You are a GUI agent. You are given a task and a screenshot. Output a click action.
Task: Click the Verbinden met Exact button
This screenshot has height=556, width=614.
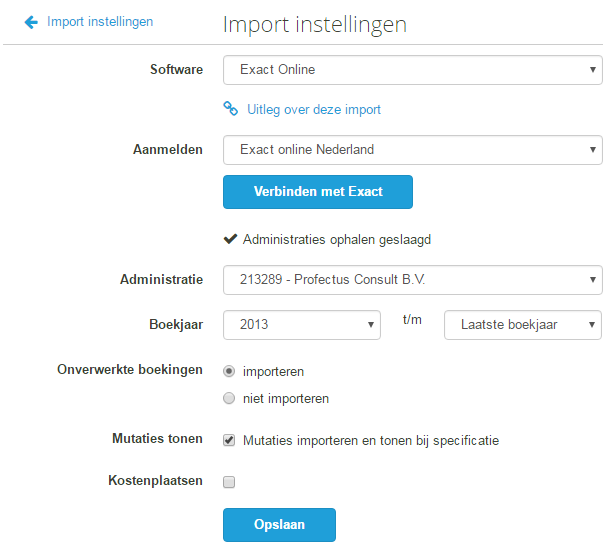tap(318, 192)
